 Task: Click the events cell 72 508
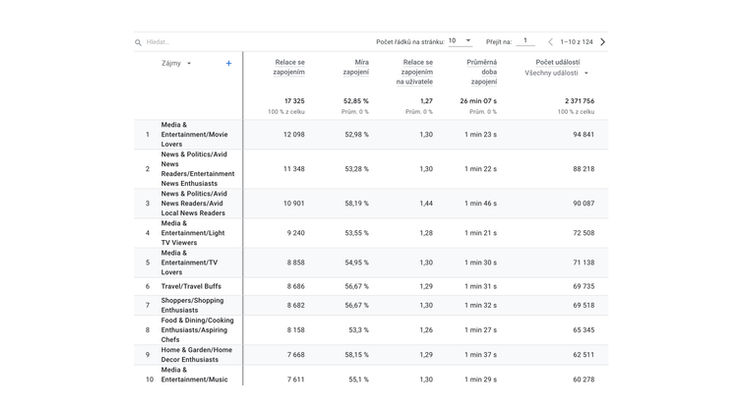click(583, 233)
